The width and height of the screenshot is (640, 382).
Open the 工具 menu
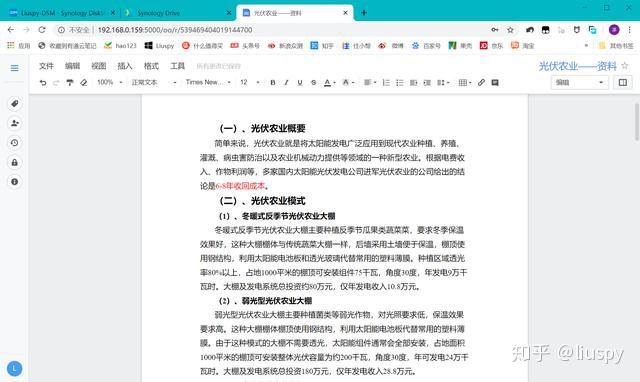click(177, 66)
